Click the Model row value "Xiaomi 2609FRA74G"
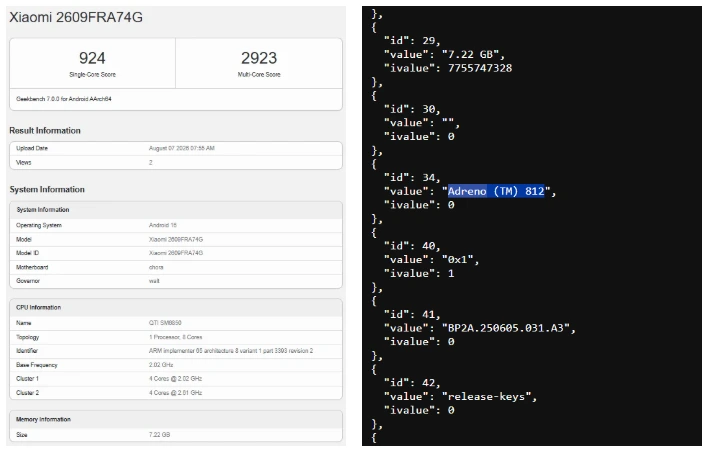Screen dimensions: 709x450 tap(176, 239)
